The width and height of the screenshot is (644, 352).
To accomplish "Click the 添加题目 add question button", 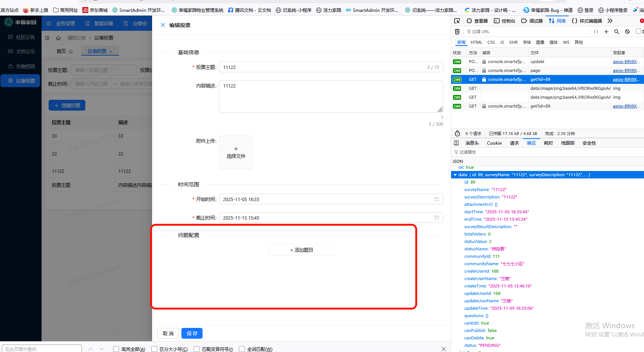I will pyautogui.click(x=301, y=250).
